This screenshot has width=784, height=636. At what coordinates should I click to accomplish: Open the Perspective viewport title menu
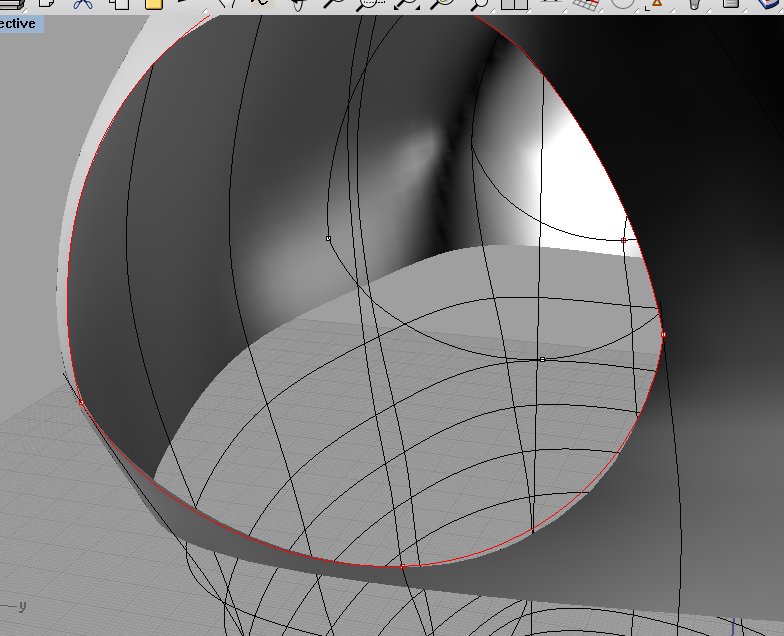click(20, 23)
